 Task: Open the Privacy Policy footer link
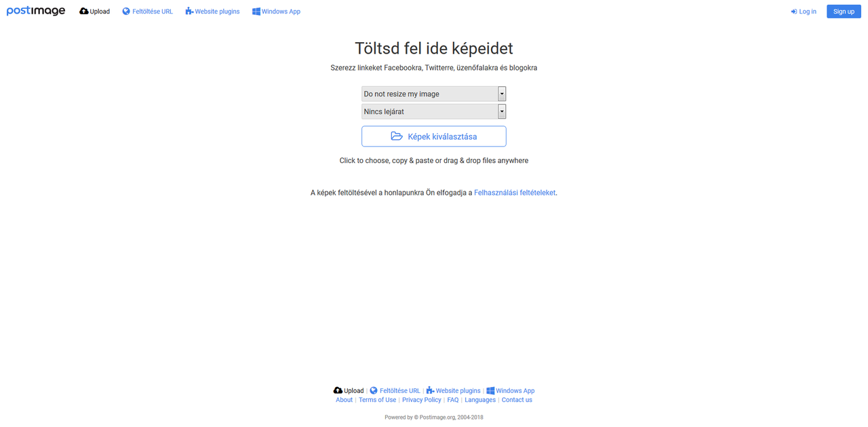tap(422, 400)
